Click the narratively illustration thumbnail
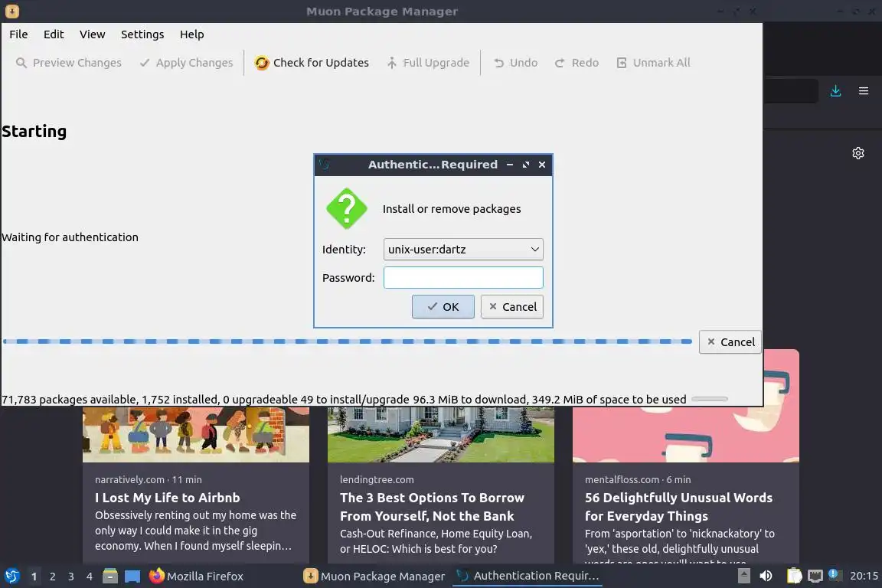The height and width of the screenshot is (588, 882). tap(196, 434)
